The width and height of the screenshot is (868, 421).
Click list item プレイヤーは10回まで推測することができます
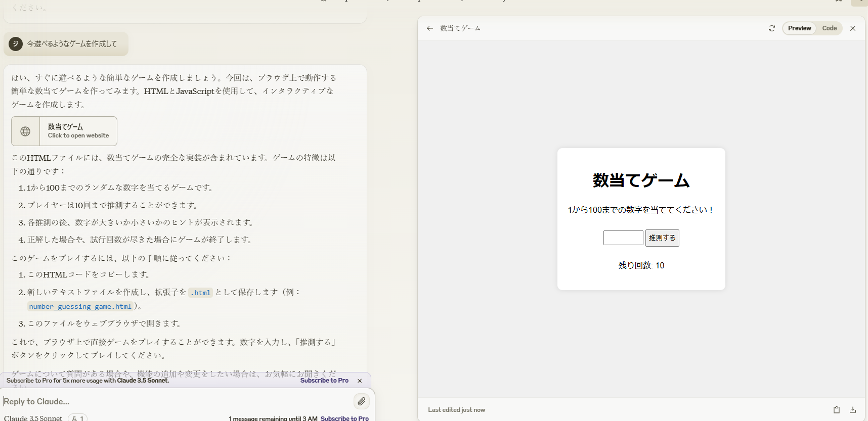pyautogui.click(x=114, y=205)
